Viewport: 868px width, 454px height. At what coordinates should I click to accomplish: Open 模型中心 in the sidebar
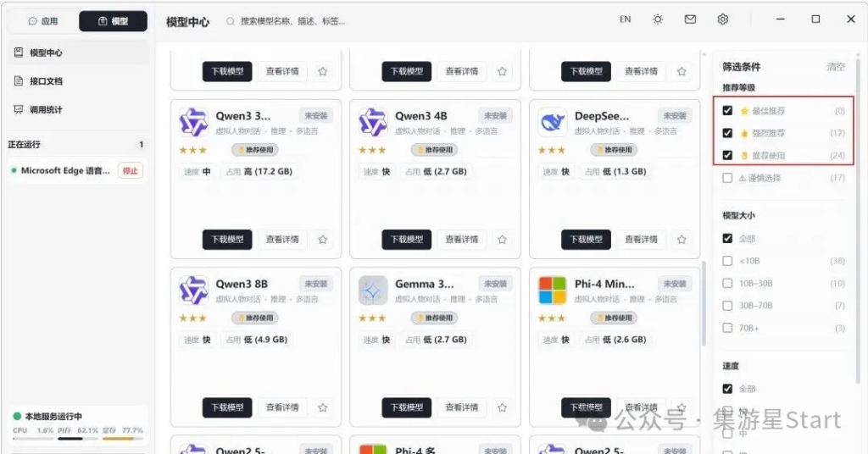(x=78, y=53)
